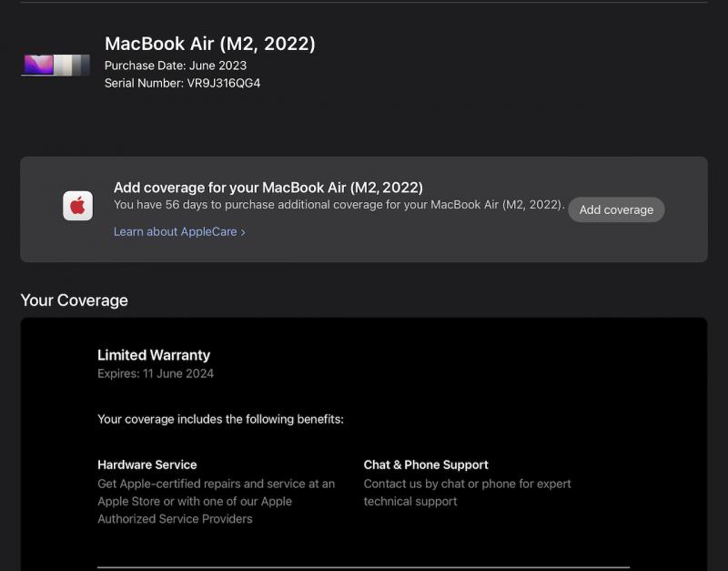
Task: Click the Chat & Phone Support heading
Action: [x=426, y=464]
